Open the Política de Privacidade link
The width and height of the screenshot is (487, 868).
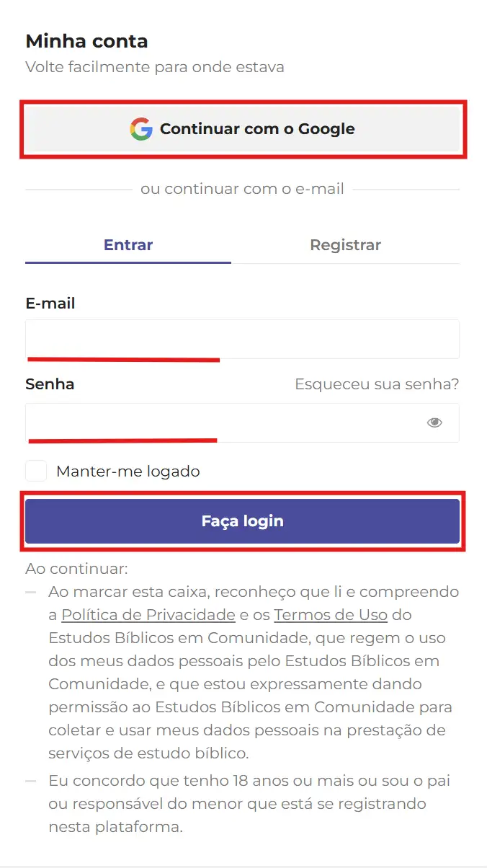pyautogui.click(x=148, y=615)
